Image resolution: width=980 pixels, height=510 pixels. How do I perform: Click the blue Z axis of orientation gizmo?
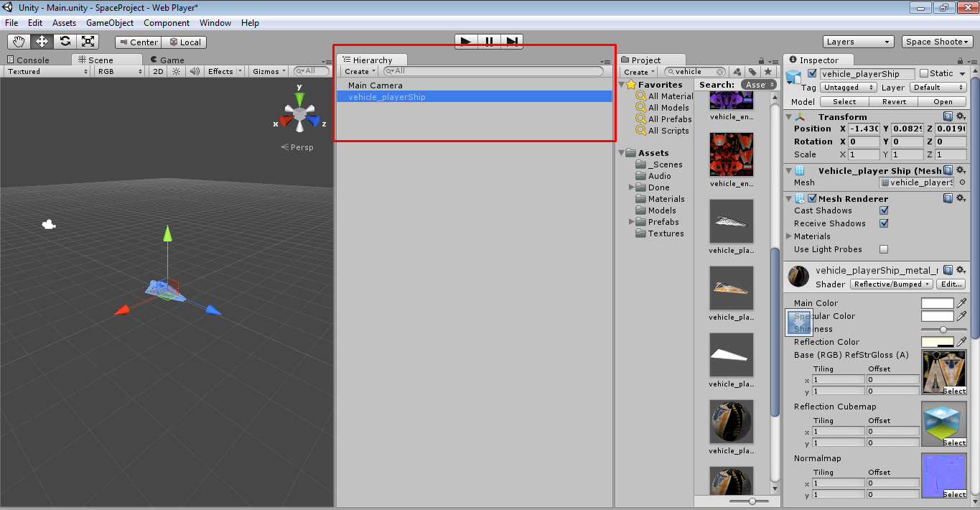[x=313, y=121]
